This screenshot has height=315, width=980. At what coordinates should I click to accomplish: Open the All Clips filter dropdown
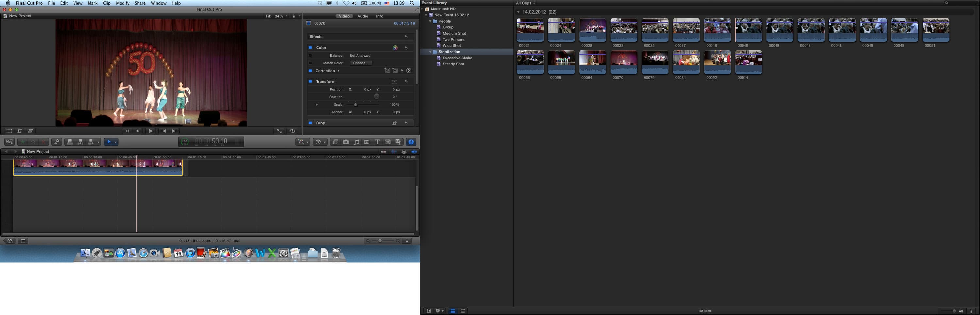(525, 3)
